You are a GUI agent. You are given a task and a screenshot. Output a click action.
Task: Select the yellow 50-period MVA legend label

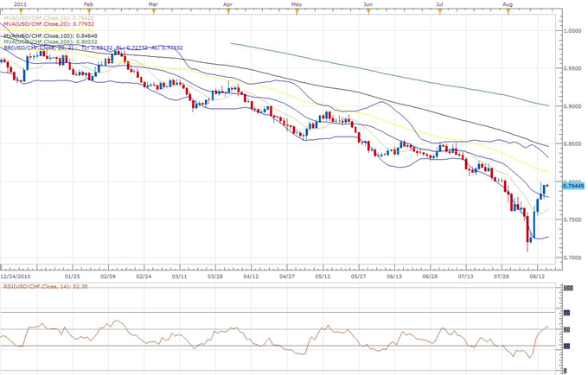48,30
